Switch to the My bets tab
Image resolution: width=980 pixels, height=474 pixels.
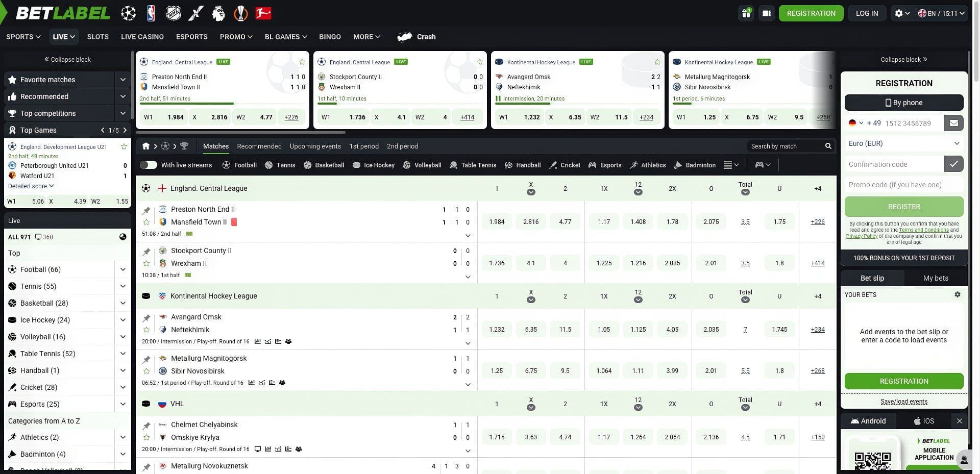(936, 278)
